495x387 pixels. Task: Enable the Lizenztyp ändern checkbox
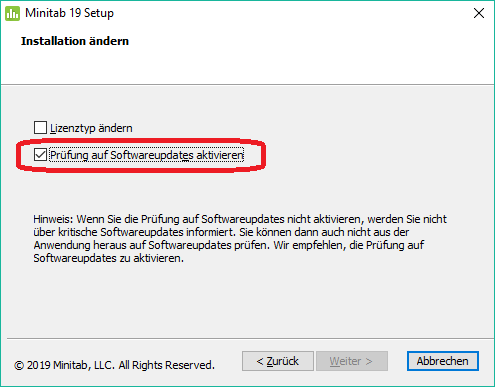pyautogui.click(x=40, y=128)
